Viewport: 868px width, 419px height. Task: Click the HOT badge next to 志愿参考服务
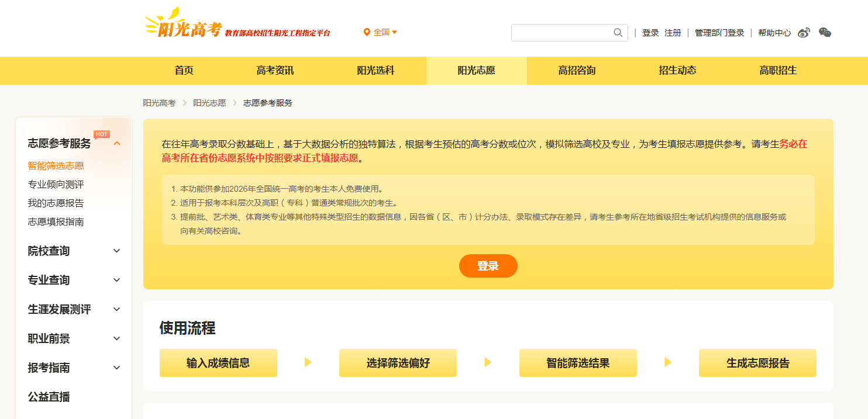coord(102,134)
